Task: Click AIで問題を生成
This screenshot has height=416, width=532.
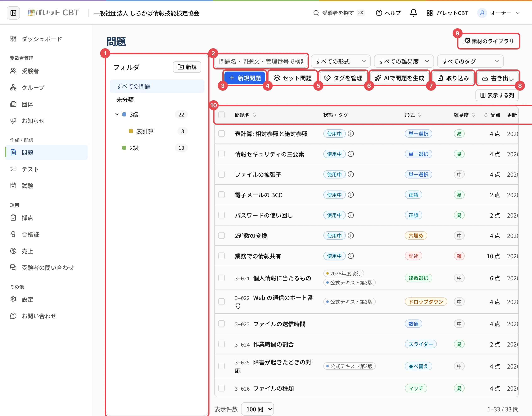Action: [x=399, y=78]
